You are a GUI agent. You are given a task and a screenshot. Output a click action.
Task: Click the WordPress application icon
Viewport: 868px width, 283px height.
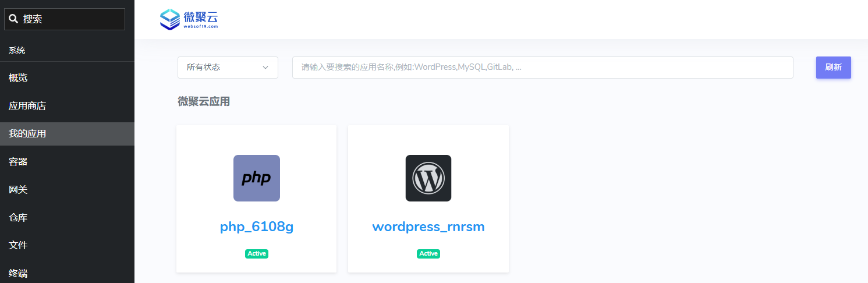click(428, 178)
